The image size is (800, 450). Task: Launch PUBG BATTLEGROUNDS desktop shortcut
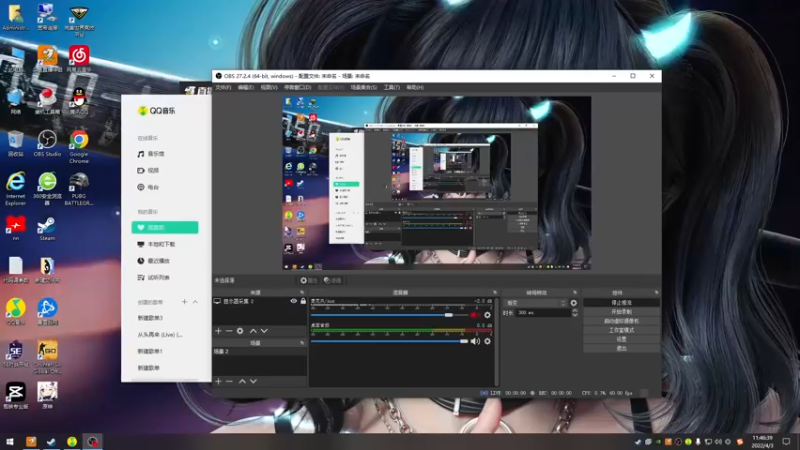(79, 189)
